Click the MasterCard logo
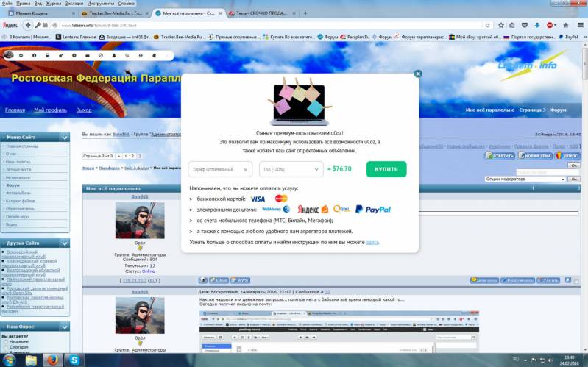588x367 pixels. tap(280, 199)
